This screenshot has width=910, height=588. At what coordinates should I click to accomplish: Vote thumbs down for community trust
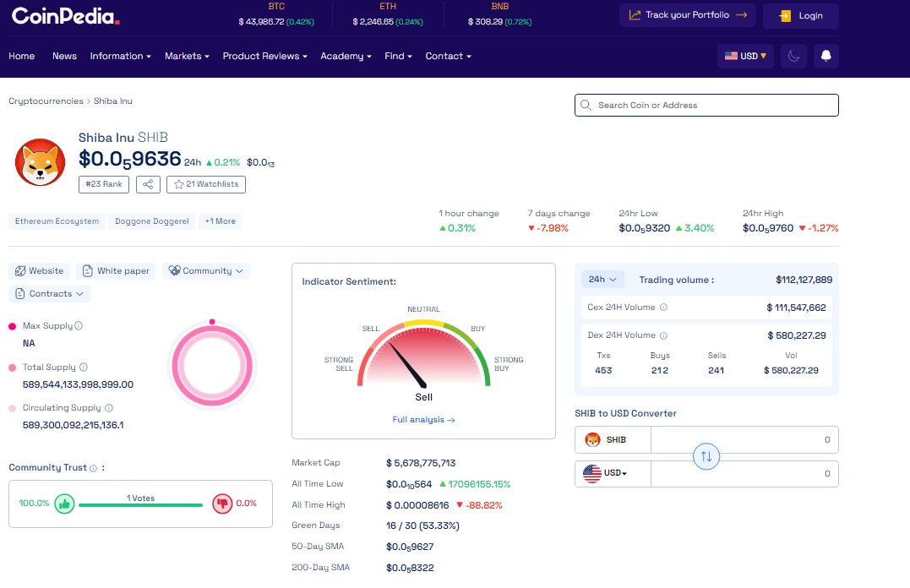[x=222, y=504]
